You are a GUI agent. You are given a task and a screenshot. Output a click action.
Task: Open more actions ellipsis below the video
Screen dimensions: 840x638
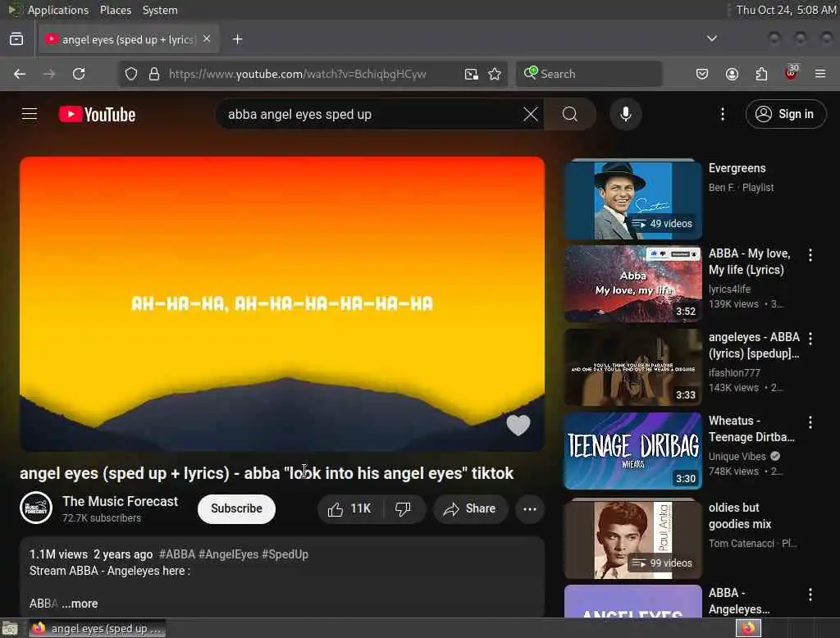530,509
